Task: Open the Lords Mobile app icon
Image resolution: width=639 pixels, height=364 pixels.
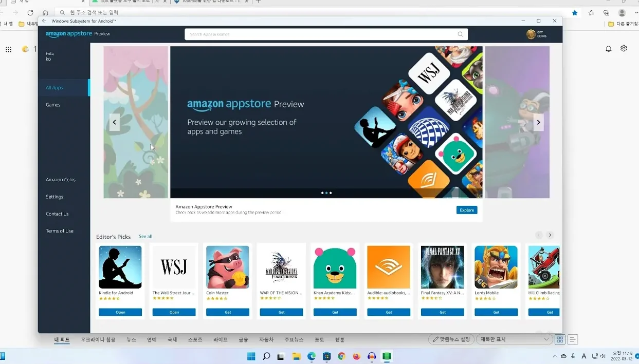Action: click(x=496, y=267)
